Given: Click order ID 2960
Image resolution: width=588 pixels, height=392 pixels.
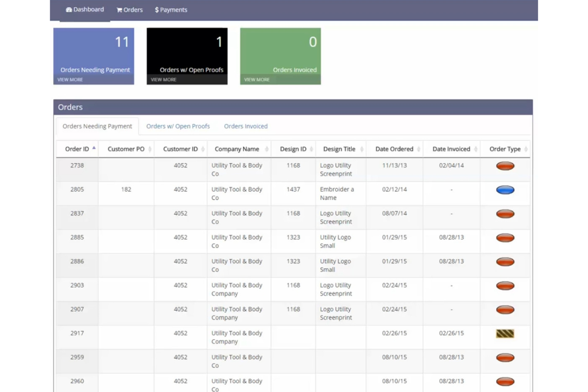Looking at the screenshot, I should click(x=77, y=381).
